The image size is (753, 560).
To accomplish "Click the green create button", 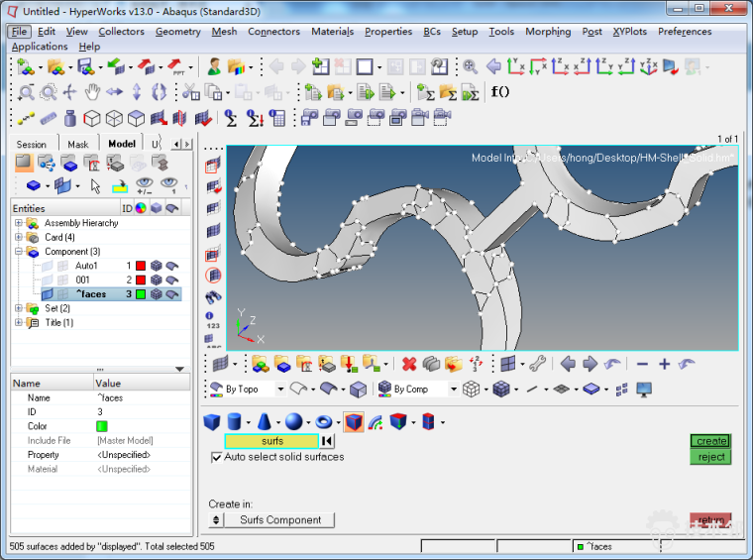I will pos(710,441).
